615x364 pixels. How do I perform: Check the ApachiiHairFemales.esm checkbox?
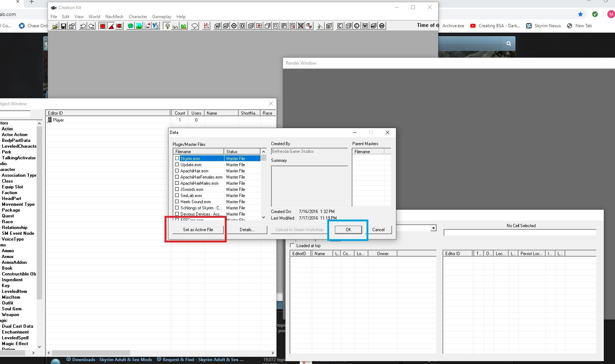(177, 177)
